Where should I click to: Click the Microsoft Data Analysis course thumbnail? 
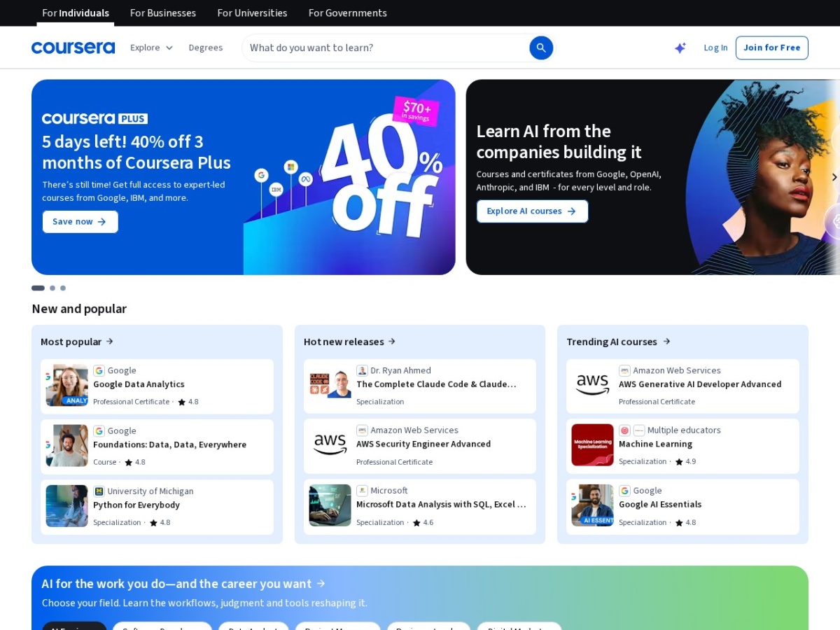(330, 505)
